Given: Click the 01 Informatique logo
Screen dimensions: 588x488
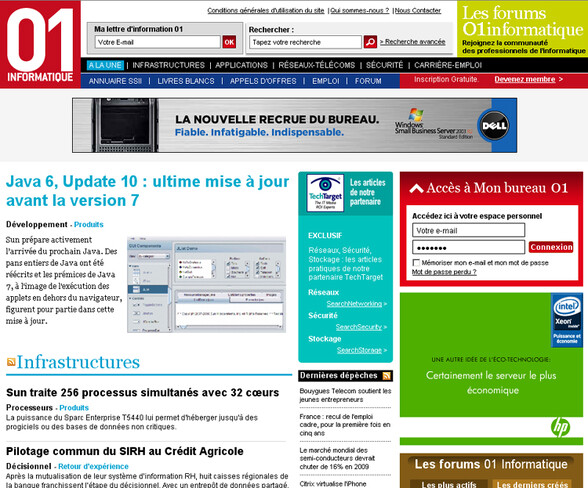Looking at the screenshot, I should (40, 44).
